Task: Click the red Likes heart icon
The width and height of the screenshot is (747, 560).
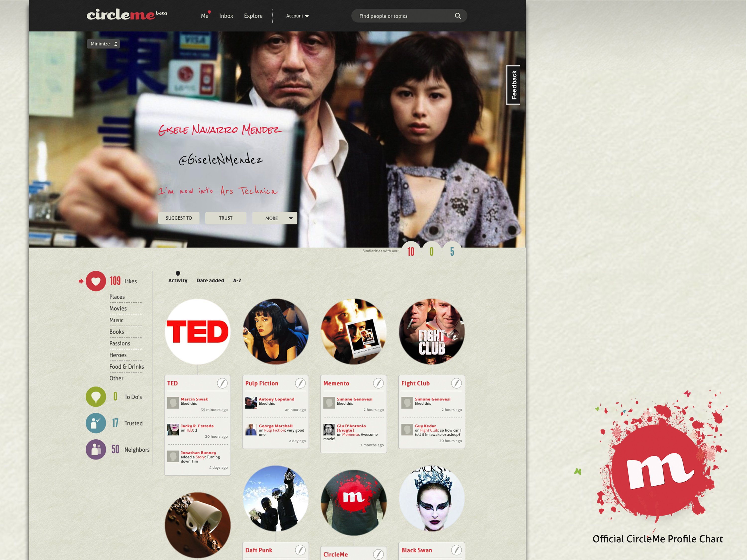Action: (96, 281)
